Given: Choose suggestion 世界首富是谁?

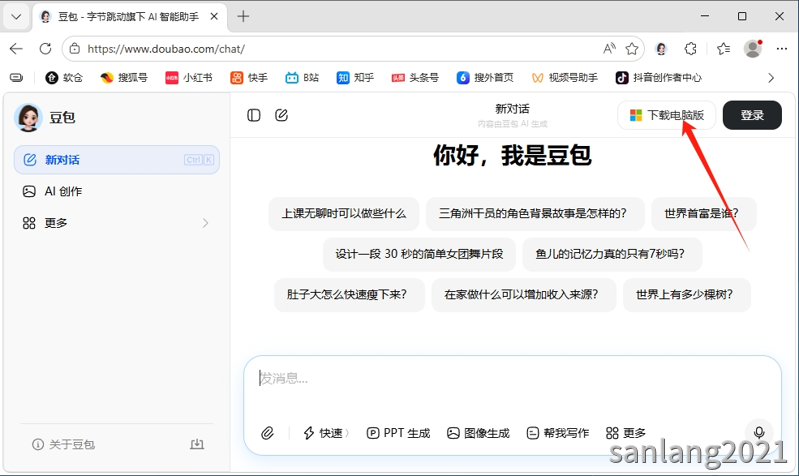Looking at the screenshot, I should (704, 214).
